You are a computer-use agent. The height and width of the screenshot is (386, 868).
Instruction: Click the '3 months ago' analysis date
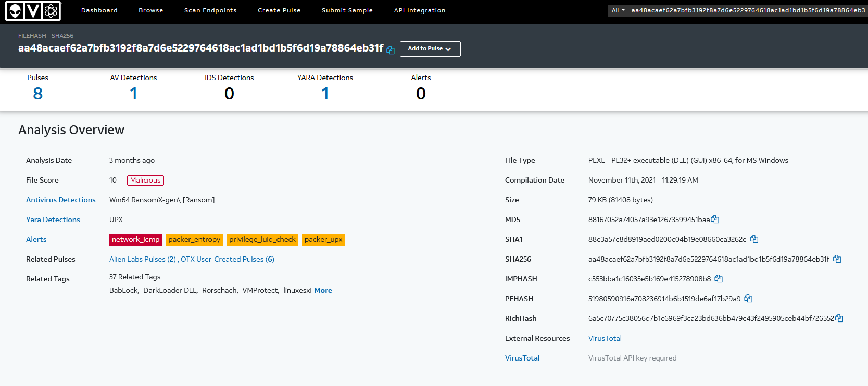click(x=132, y=160)
